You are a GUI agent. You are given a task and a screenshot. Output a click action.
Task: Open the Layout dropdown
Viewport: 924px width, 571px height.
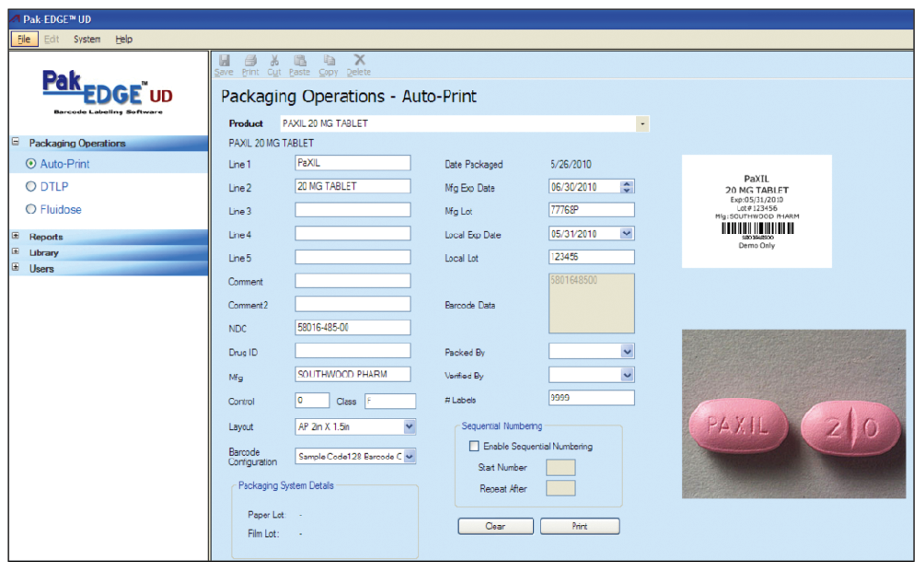click(x=410, y=426)
